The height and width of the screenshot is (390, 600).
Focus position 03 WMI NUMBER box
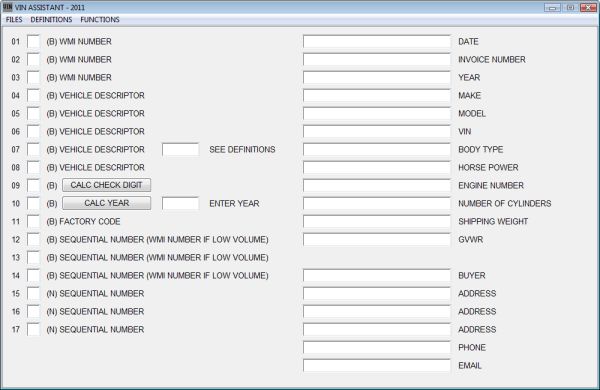33,77
